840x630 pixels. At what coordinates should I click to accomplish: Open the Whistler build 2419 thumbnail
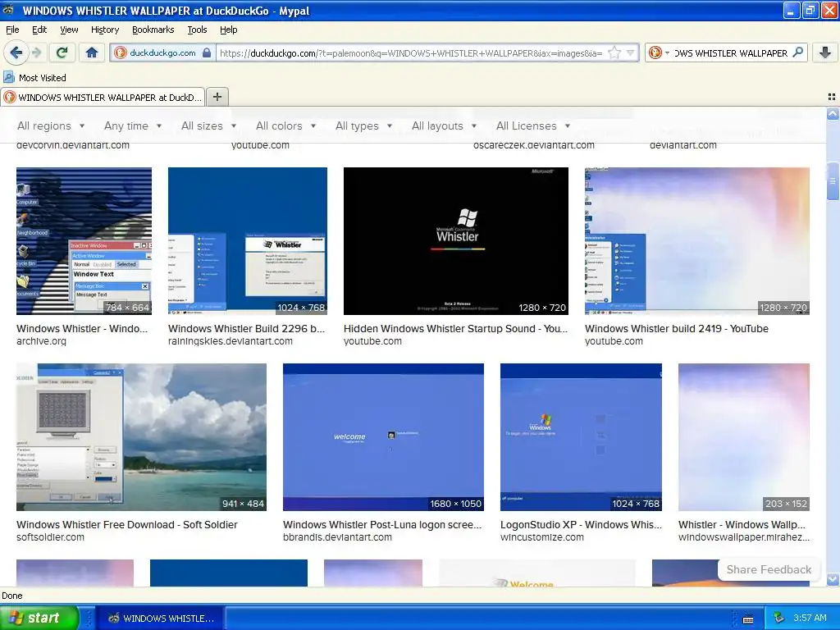point(697,241)
